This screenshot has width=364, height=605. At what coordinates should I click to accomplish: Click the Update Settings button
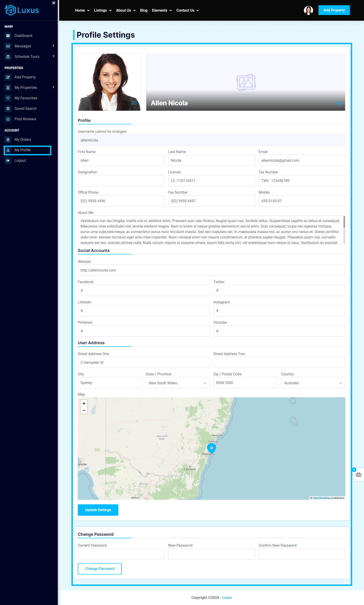(98, 510)
